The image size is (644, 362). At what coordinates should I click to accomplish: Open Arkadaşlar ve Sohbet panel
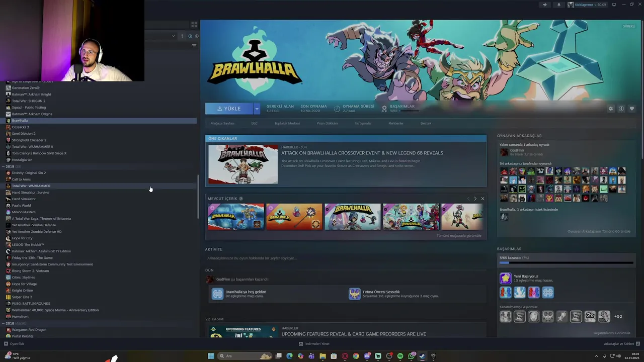click(622, 344)
